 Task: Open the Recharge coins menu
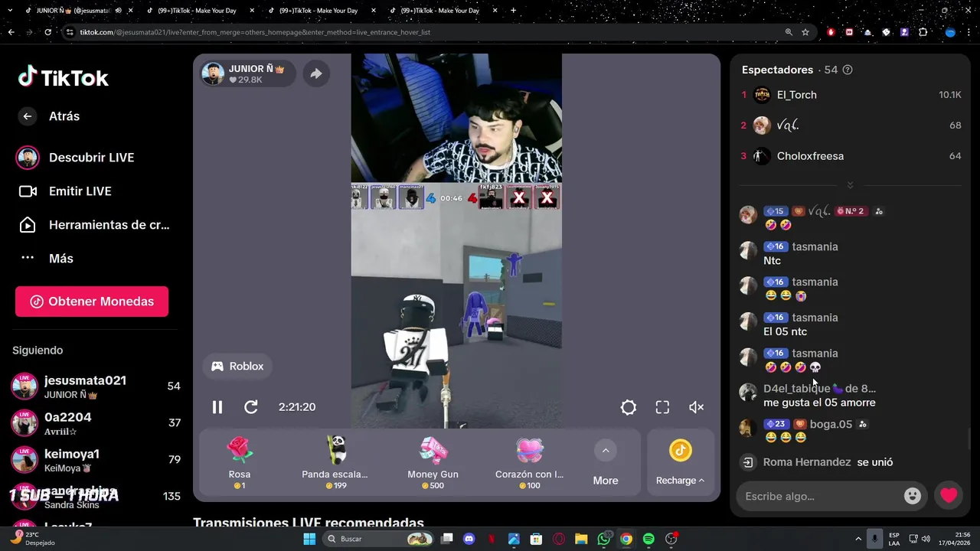coord(680,463)
